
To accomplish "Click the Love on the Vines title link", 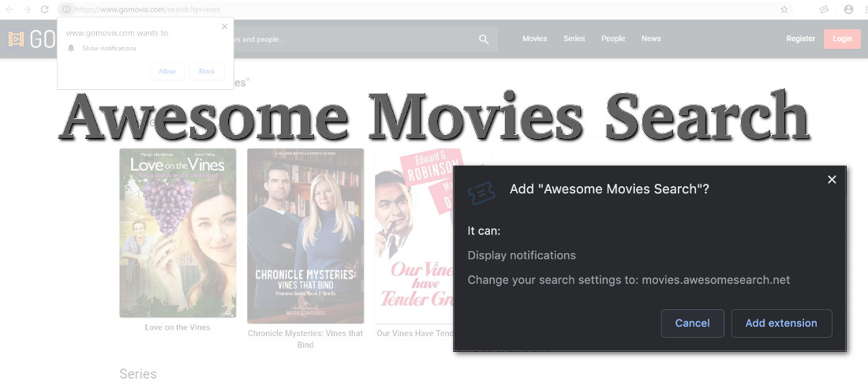I will (x=178, y=327).
